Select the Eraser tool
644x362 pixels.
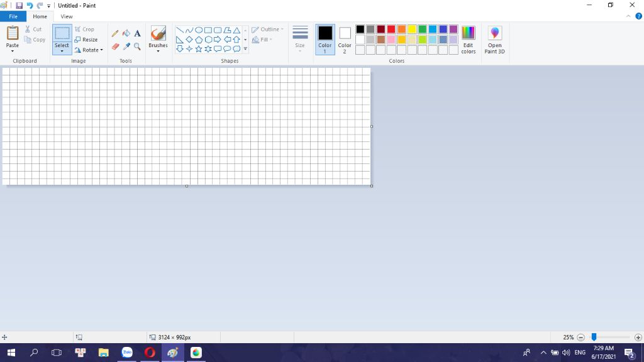pos(116,47)
